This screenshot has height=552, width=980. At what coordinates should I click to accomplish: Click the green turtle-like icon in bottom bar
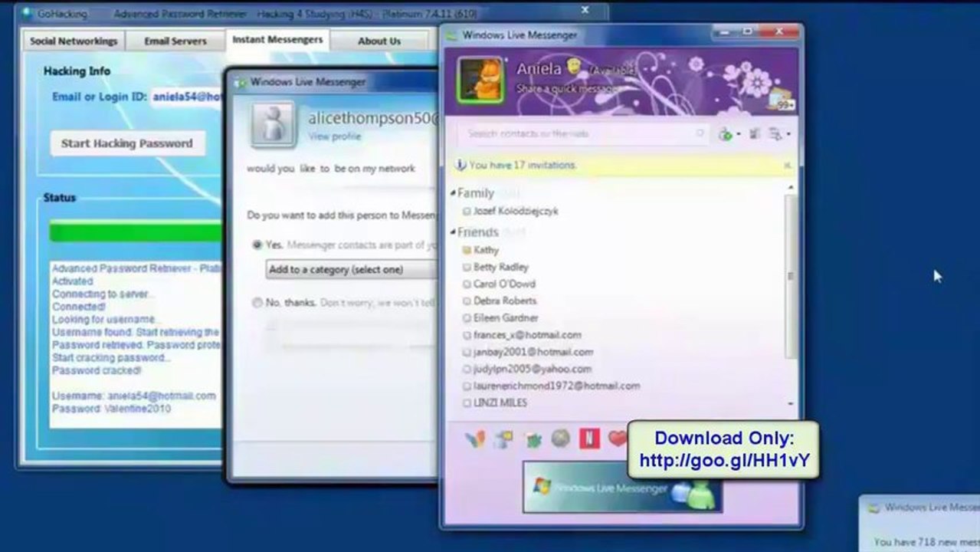[533, 439]
